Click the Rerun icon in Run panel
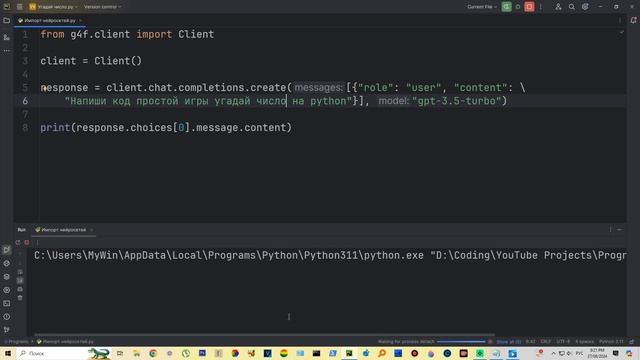640x360 pixels. click(x=18, y=242)
